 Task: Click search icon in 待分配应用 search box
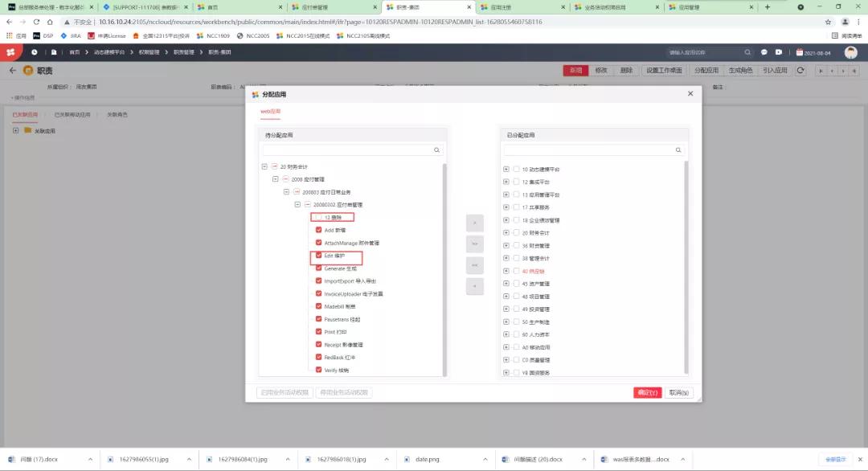[436, 150]
